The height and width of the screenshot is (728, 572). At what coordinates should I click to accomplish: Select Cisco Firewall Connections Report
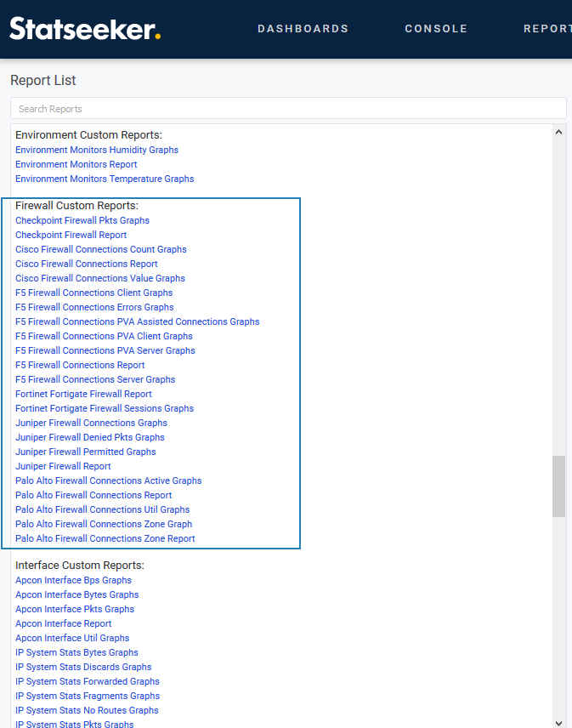point(87,264)
